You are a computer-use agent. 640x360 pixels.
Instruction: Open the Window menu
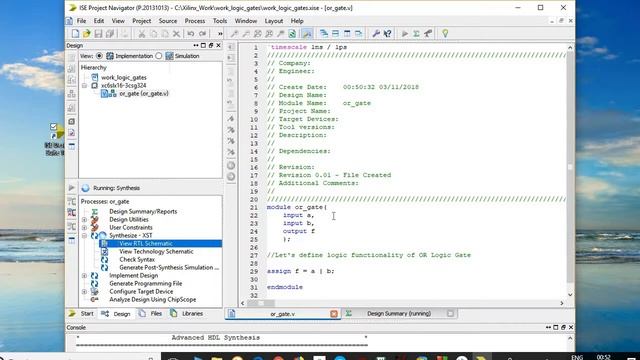click(246, 21)
